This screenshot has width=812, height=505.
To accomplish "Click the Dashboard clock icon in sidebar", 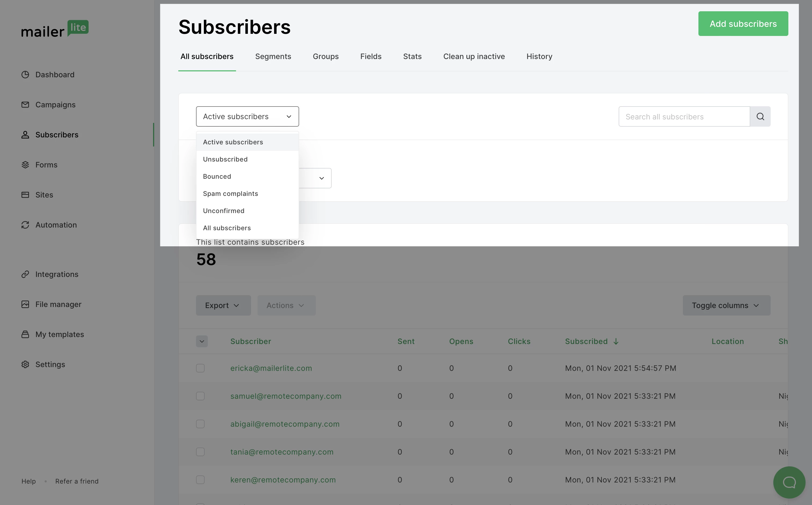I will point(26,75).
